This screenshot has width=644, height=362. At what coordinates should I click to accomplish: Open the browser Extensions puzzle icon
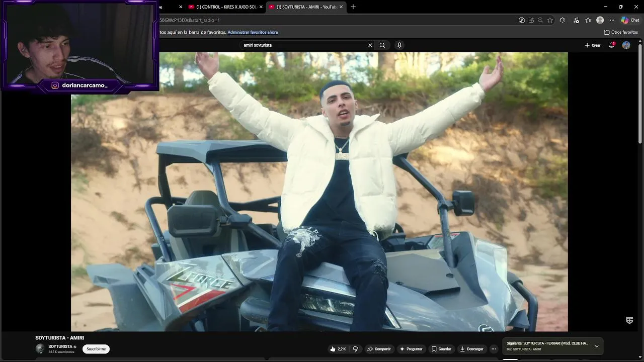click(562, 20)
